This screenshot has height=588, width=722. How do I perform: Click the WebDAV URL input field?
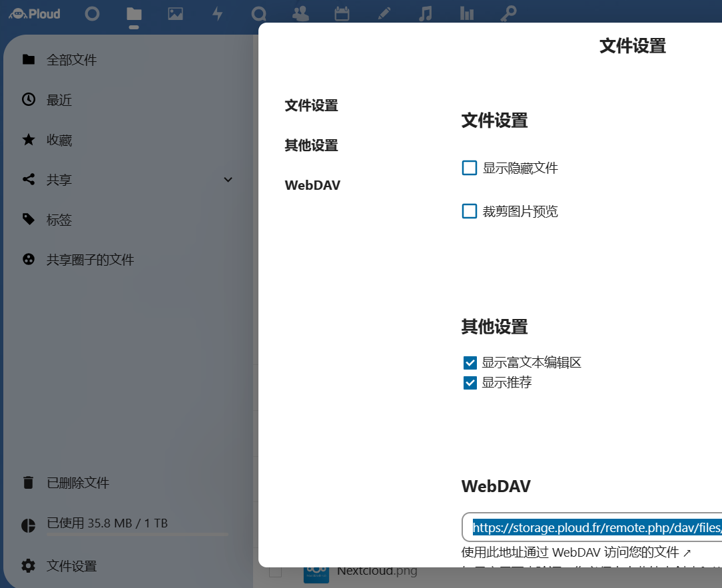(591, 527)
